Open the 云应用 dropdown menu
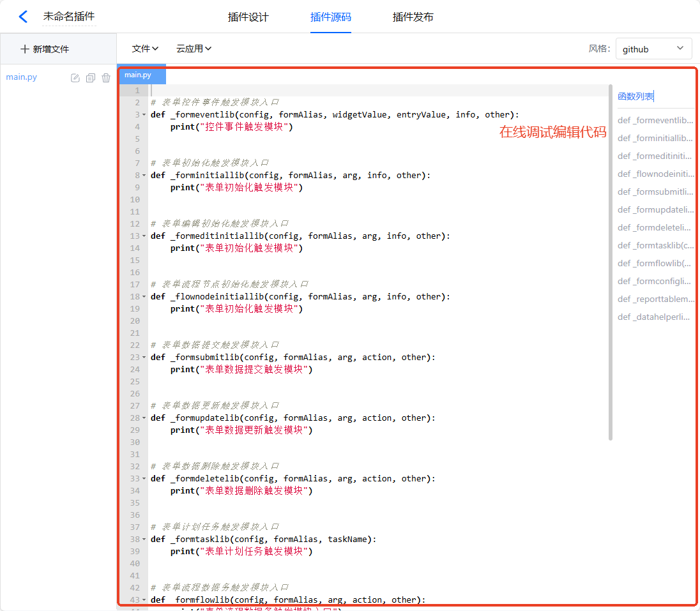The image size is (700, 611). (194, 49)
